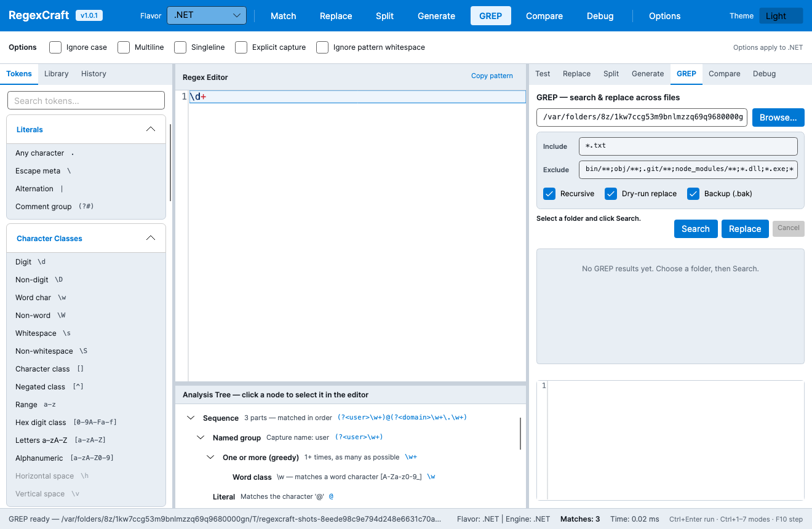This screenshot has height=529, width=812.
Task: Run the GREP Search button
Action: (696, 229)
